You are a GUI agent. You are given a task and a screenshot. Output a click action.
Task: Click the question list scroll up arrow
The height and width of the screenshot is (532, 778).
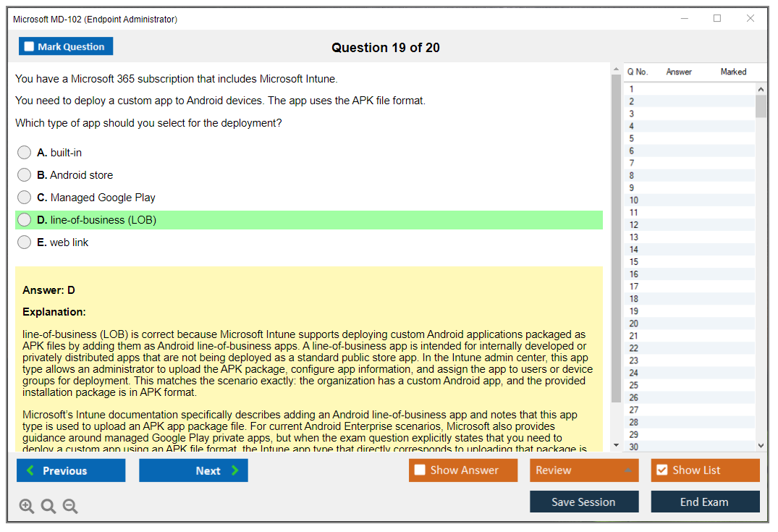tap(761, 89)
